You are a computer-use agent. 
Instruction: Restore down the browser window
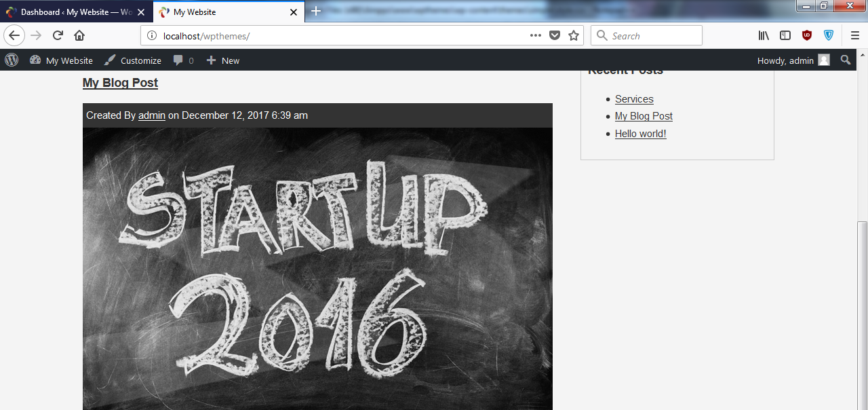pos(823,5)
